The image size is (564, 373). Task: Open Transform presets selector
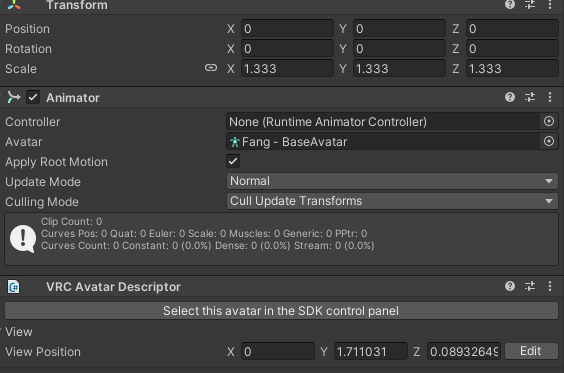530,4
